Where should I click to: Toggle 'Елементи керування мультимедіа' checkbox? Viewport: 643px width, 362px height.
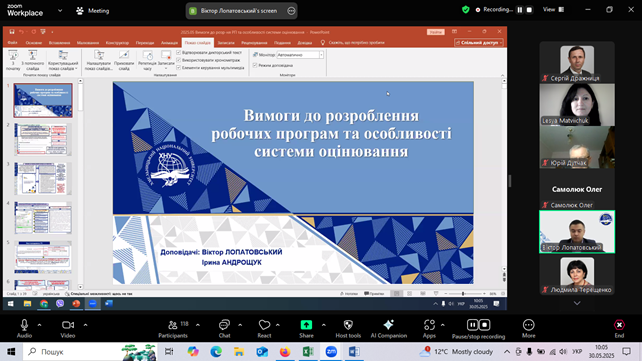(178, 68)
